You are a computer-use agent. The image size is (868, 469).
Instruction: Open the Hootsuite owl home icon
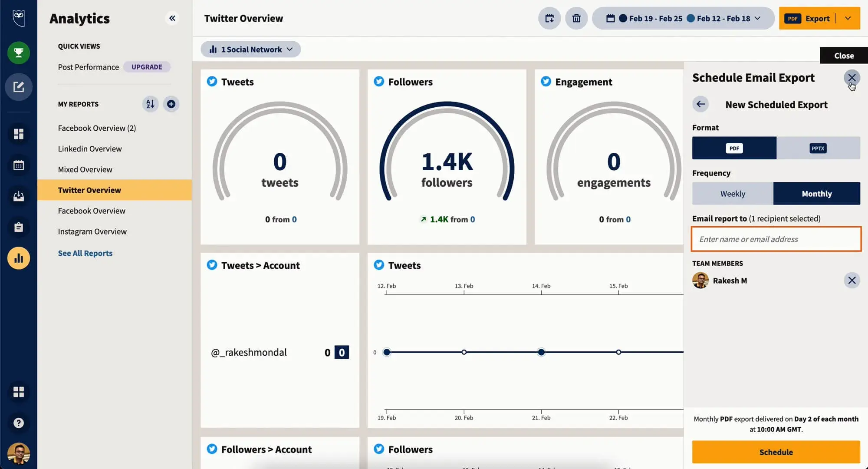pos(18,18)
